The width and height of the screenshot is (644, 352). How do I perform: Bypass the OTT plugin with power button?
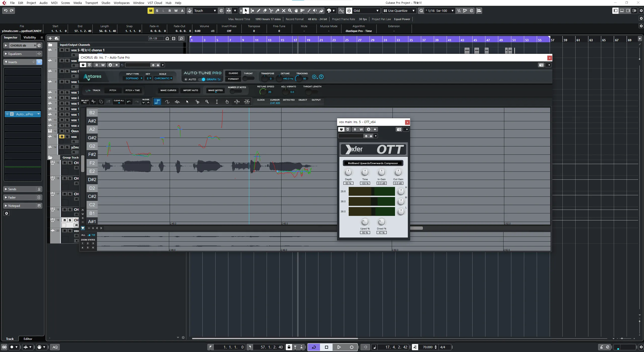coord(341,129)
